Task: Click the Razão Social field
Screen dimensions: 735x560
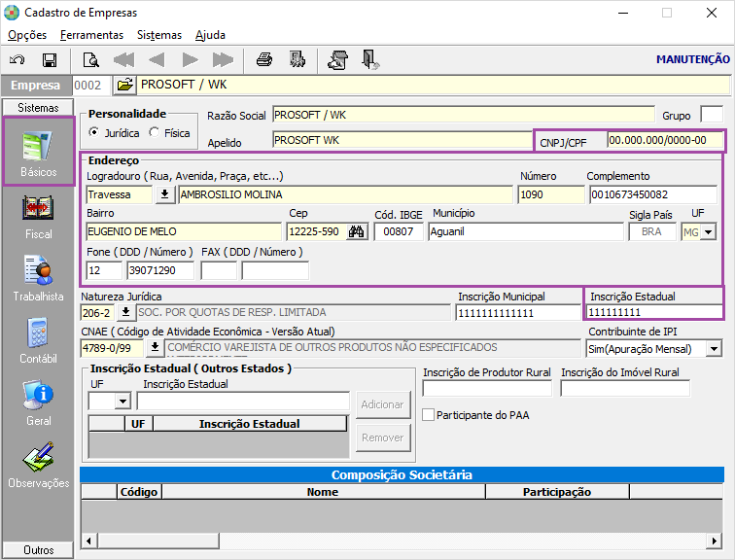Action: point(464,115)
